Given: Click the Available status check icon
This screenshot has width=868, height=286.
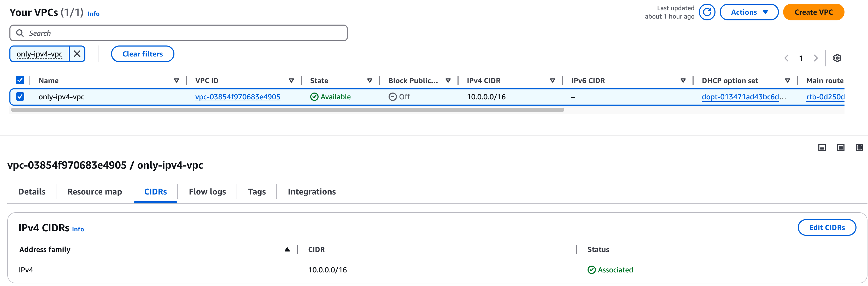Looking at the screenshot, I should [x=314, y=97].
